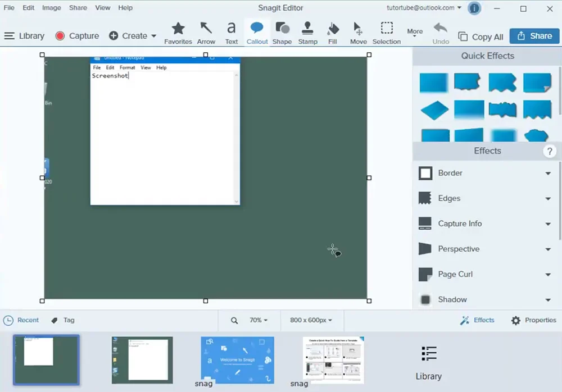Viewport: 562px width, 392px height.
Task: Activate the Selection tool
Action: [x=387, y=33]
